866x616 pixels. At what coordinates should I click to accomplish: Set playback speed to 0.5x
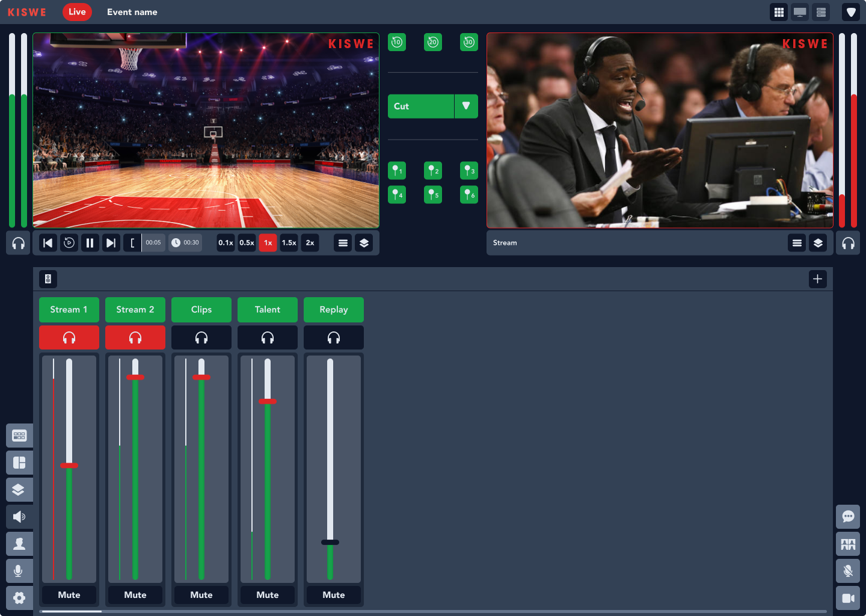(247, 243)
